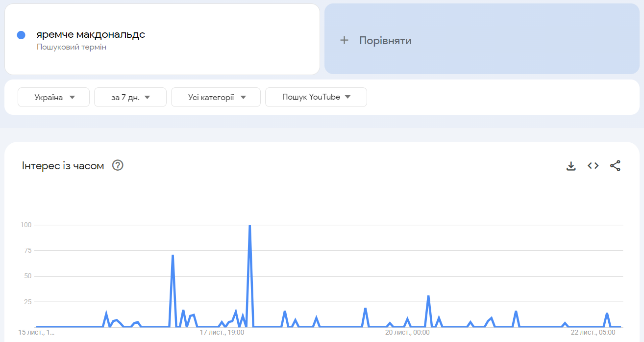The width and height of the screenshot is (644, 342).
Task: Open the 'Усі категорії' category dropdown
Action: [x=216, y=97]
